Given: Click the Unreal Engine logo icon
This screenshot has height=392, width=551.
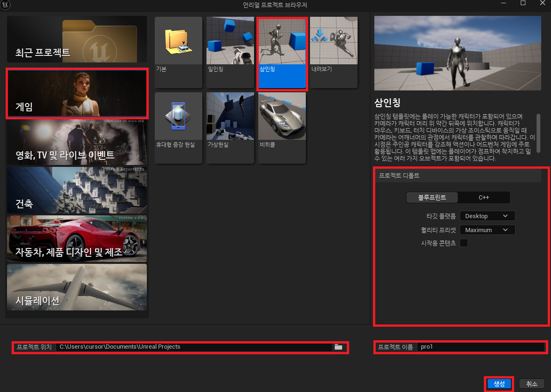Looking at the screenshot, I should click(x=5, y=5).
